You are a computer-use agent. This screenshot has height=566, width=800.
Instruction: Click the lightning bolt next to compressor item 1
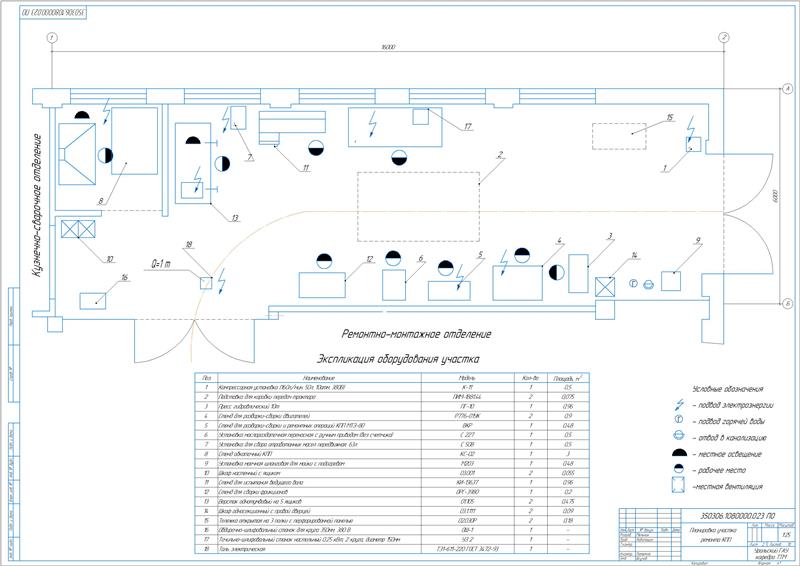point(690,127)
